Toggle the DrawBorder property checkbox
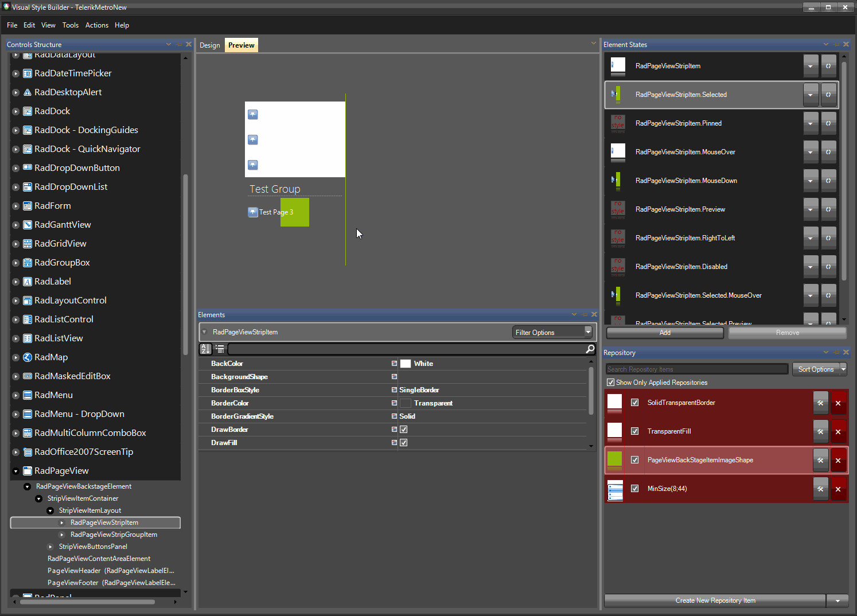Screen dimensions: 857x616 404,430
